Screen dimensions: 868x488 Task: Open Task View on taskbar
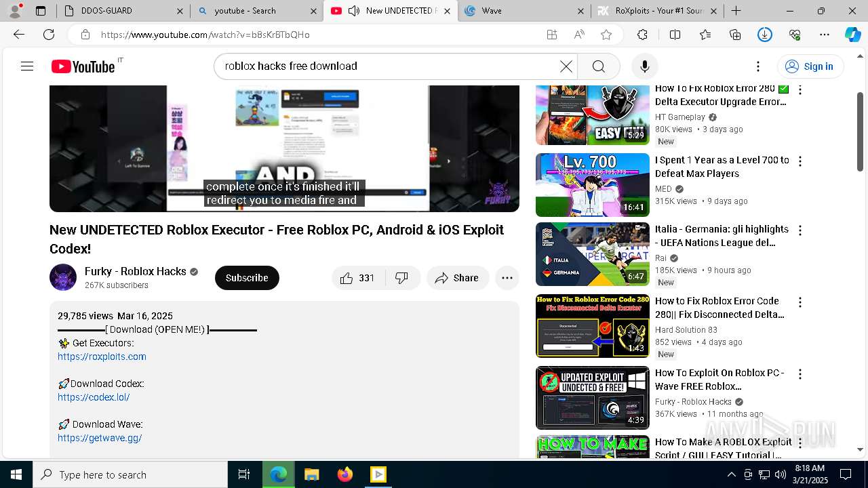pos(244,474)
